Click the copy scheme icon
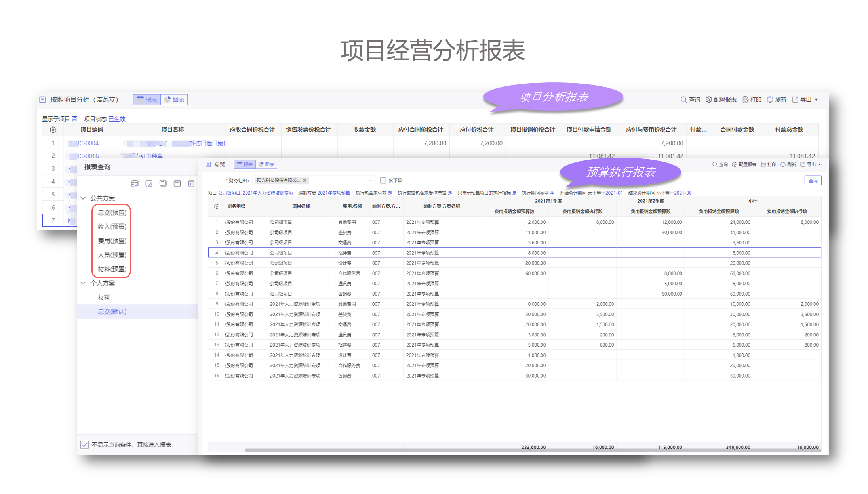The width and height of the screenshot is (868, 494). [163, 183]
